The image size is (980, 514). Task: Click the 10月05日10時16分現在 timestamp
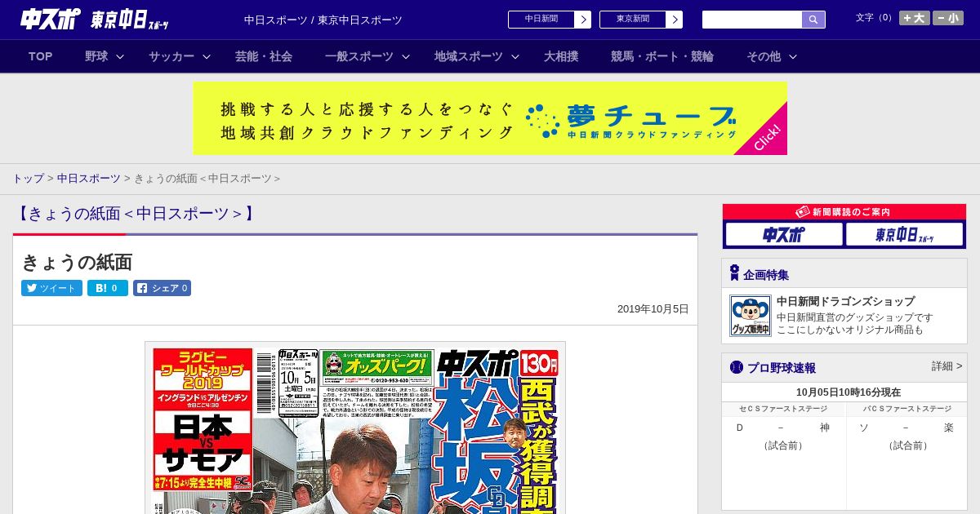[x=849, y=392]
